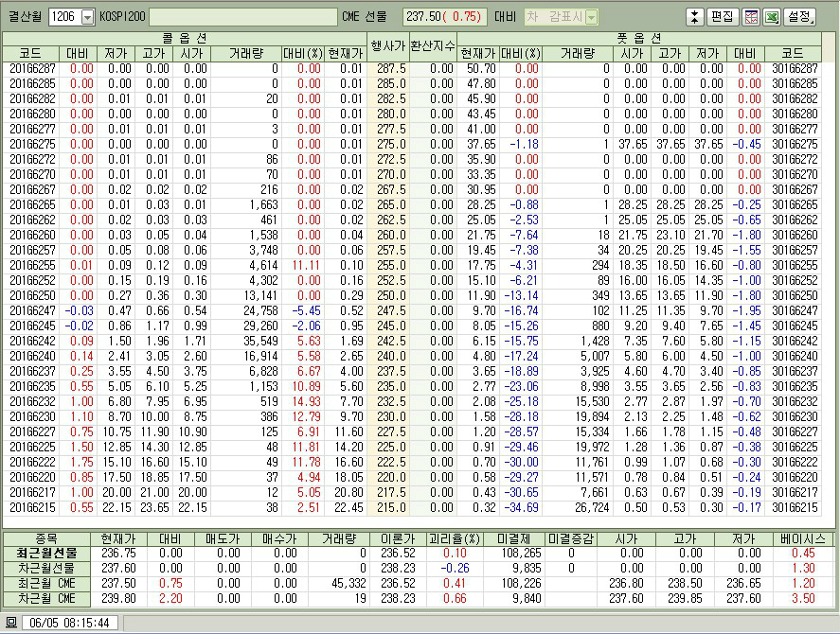840x634 pixels.
Task: Select the 최근월선물 row label
Action: pyautogui.click(x=45, y=553)
